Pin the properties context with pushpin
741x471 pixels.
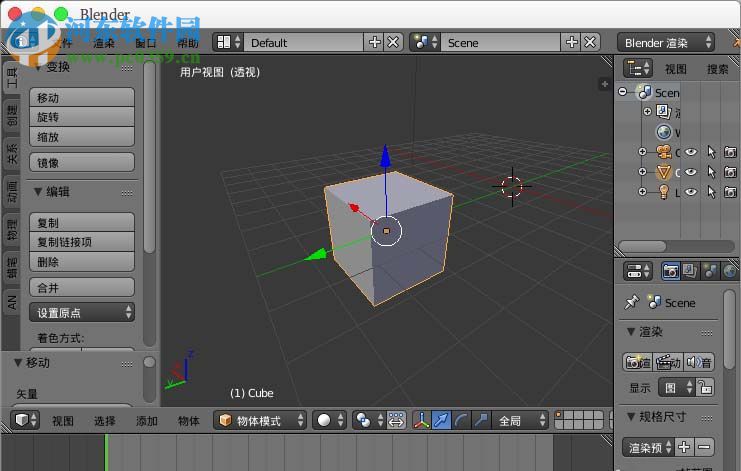point(631,302)
